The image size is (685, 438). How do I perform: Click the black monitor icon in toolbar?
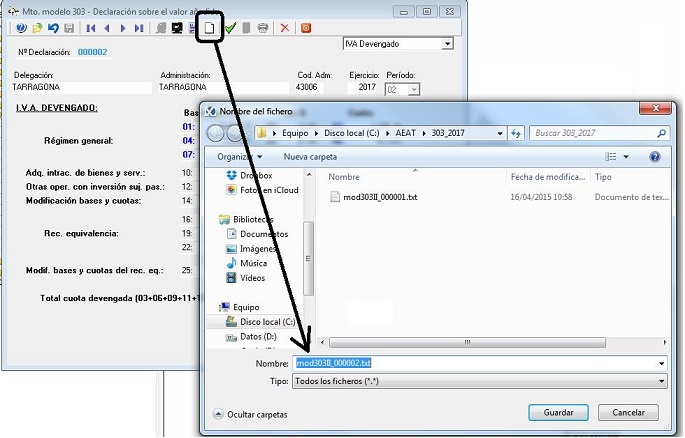pyautogui.click(x=177, y=28)
